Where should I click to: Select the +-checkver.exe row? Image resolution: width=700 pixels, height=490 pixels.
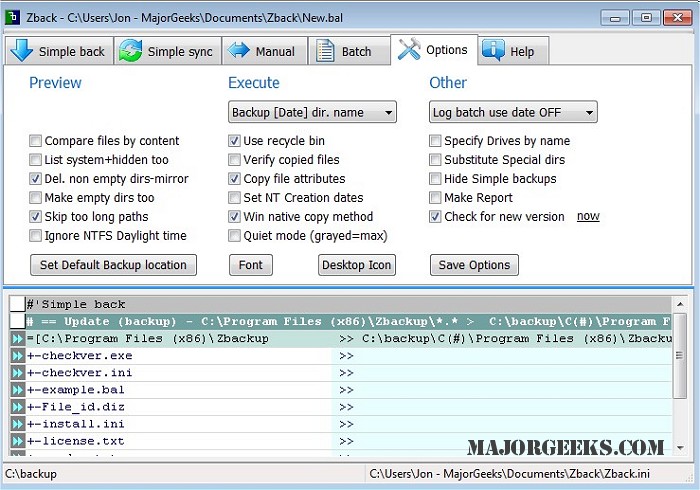click(341, 356)
